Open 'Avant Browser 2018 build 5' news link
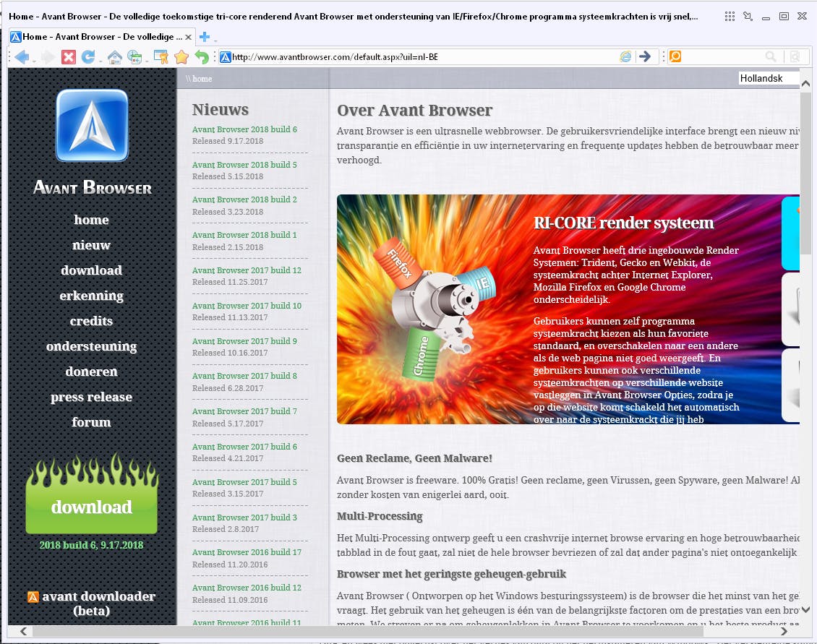Viewport: 817px width, 644px height. click(244, 165)
